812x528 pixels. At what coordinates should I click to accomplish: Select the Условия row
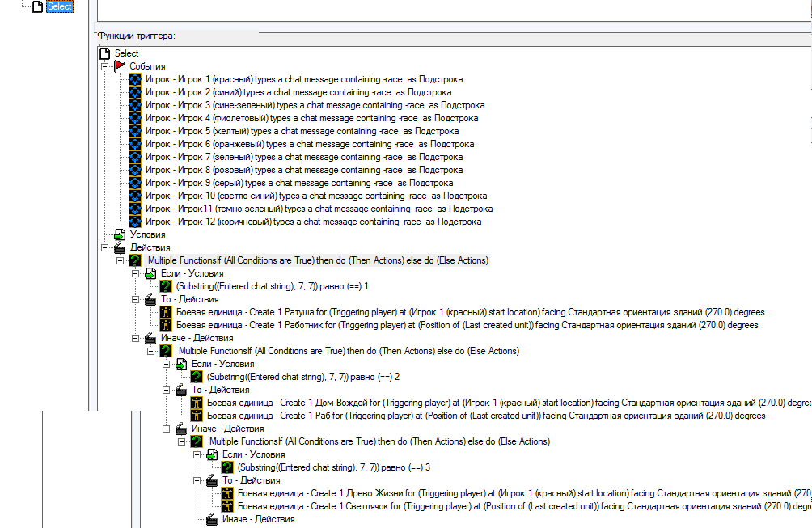(x=147, y=234)
